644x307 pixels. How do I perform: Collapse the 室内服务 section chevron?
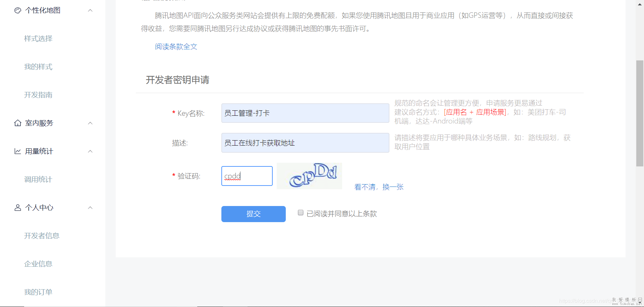pyautogui.click(x=90, y=123)
